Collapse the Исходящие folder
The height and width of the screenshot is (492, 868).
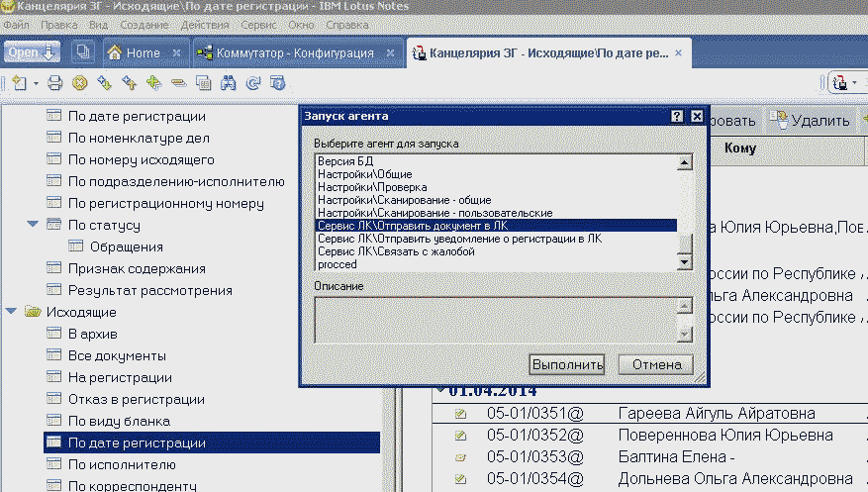(x=11, y=312)
